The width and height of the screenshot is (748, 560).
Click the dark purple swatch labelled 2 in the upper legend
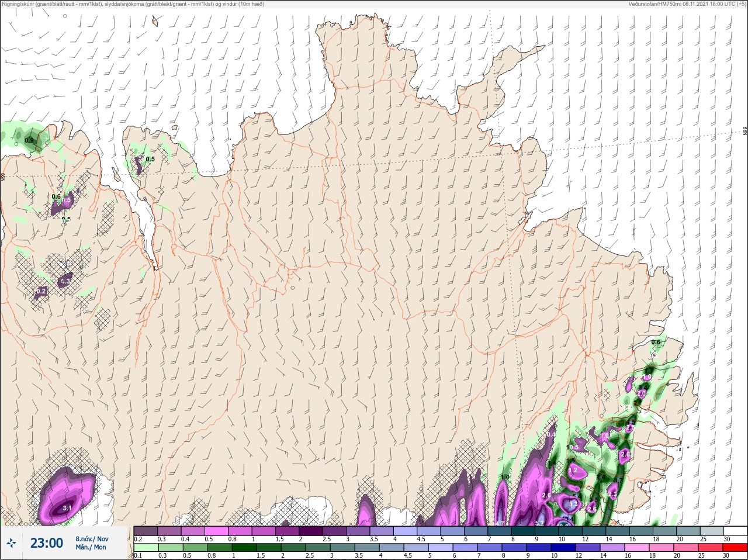point(310,531)
